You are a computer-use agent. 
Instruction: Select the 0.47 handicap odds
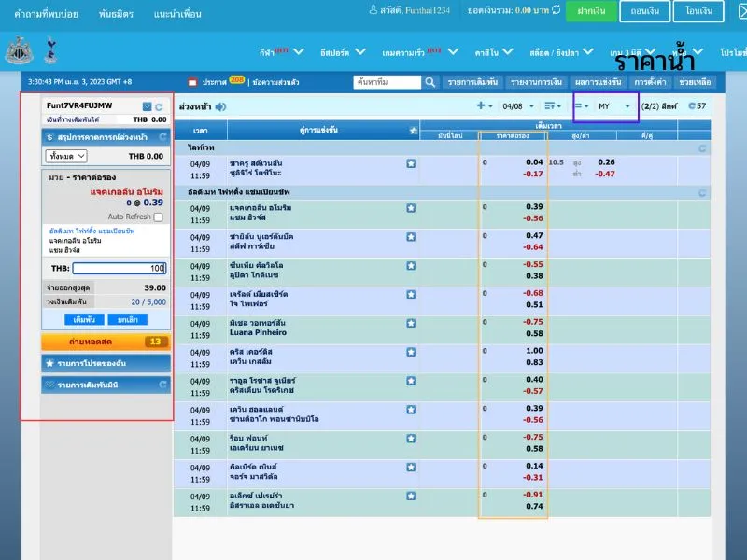[x=534, y=236]
